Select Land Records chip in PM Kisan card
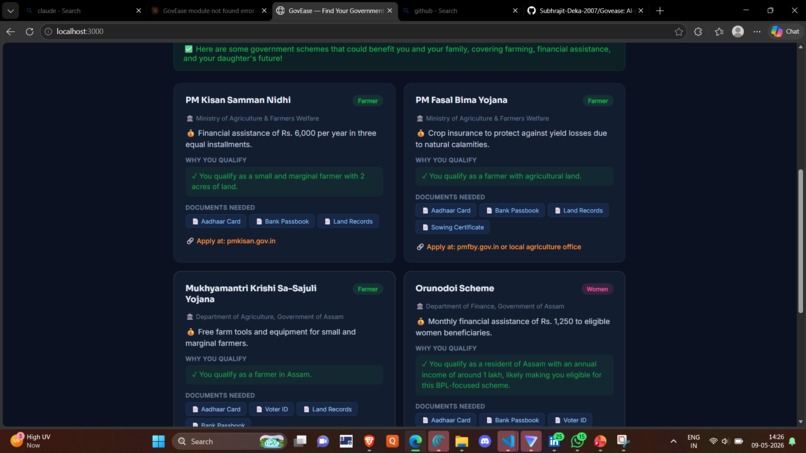806x453 pixels. pos(348,222)
